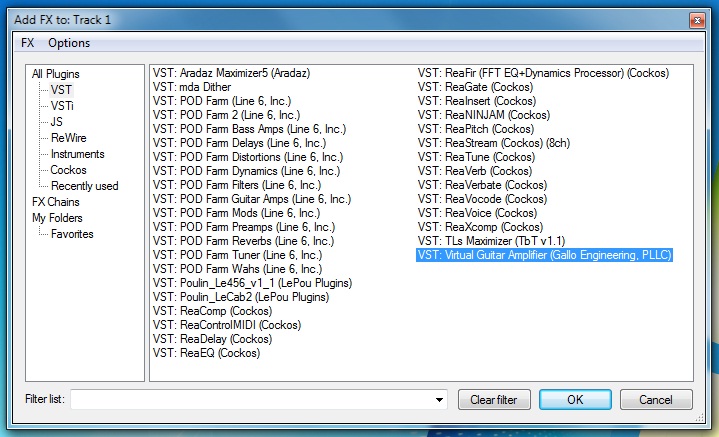Confirm with the OK button
719x437 pixels.
(575, 400)
